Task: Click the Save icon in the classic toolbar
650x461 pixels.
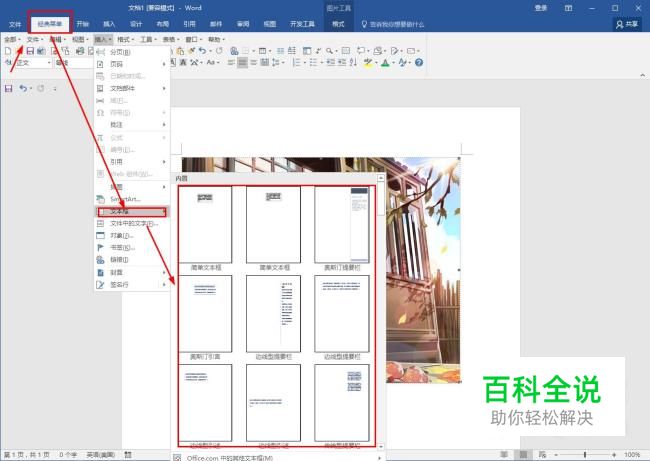Action: pos(30,51)
